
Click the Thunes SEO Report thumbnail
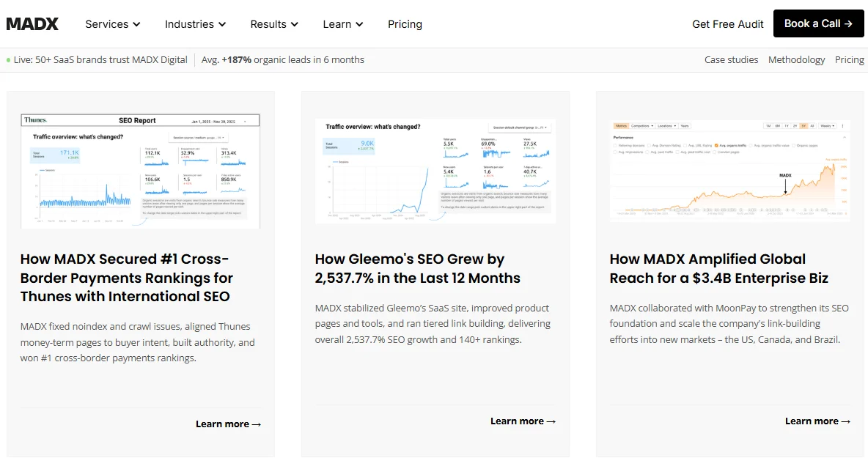(x=140, y=171)
